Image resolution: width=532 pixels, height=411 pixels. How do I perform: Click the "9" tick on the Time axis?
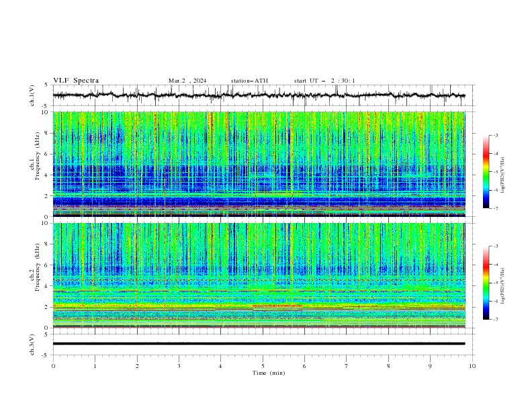coord(430,366)
